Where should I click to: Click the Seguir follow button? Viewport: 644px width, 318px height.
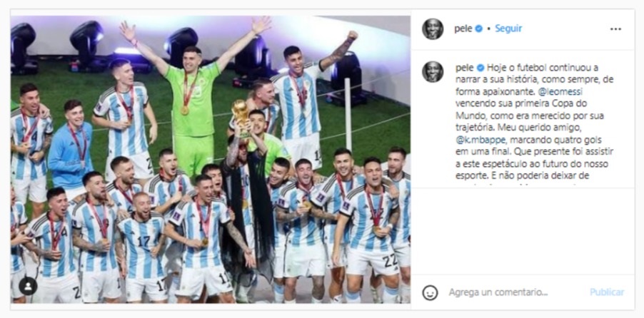508,29
